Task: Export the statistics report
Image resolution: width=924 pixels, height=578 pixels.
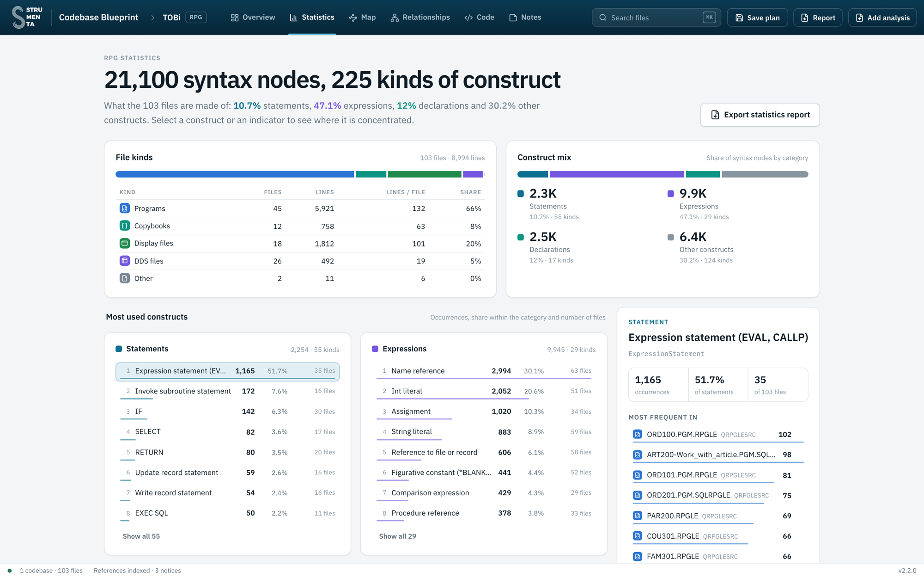Action: 760,115
